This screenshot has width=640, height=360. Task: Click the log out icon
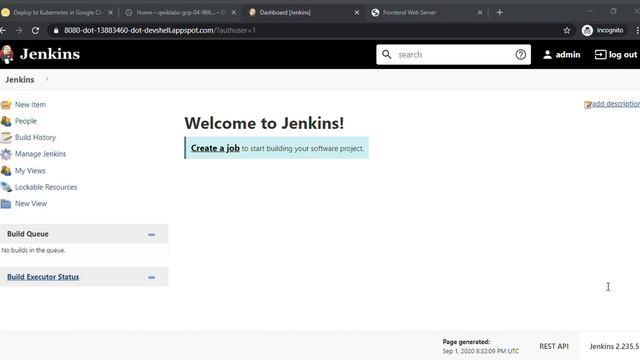point(600,55)
